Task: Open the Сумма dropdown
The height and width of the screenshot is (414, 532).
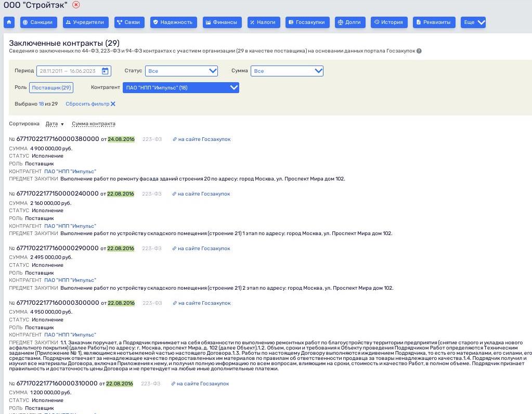Action: pyautogui.click(x=287, y=71)
